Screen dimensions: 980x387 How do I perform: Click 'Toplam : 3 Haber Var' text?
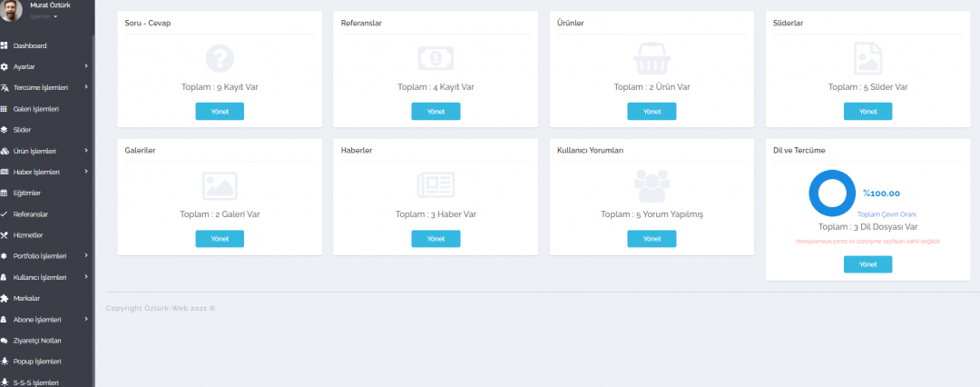(436, 214)
